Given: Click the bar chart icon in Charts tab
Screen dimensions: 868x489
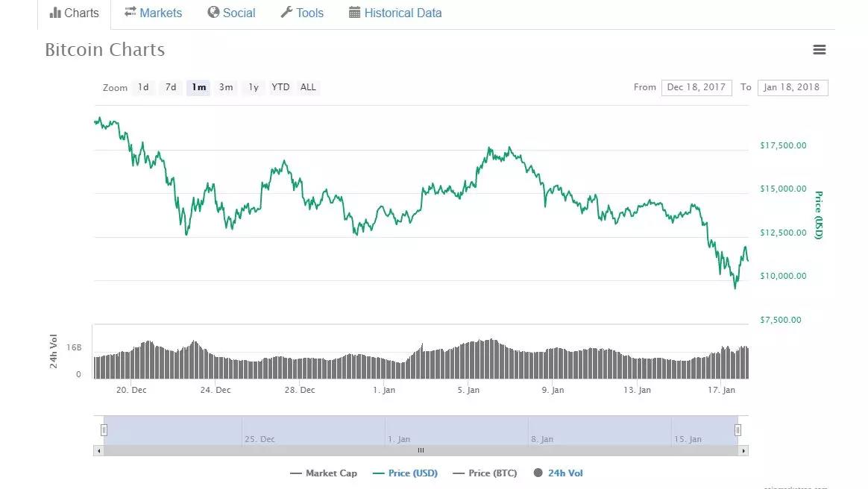Looking at the screenshot, I should [55, 13].
